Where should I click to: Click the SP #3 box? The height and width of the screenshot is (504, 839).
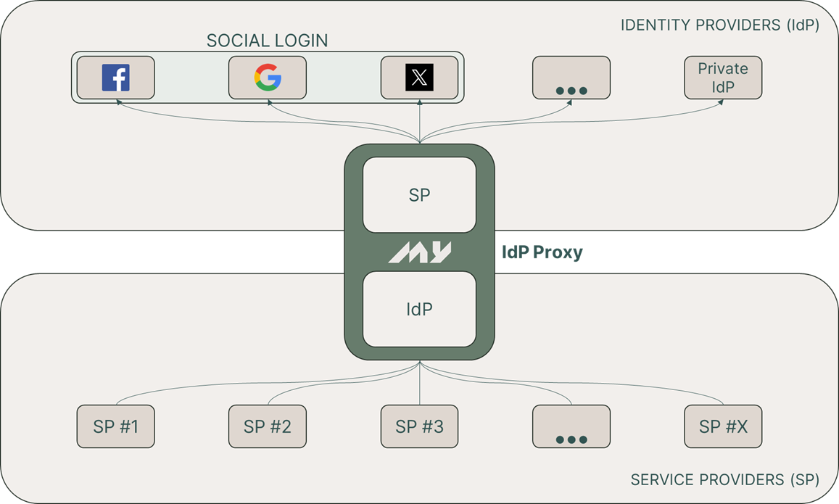(x=419, y=426)
